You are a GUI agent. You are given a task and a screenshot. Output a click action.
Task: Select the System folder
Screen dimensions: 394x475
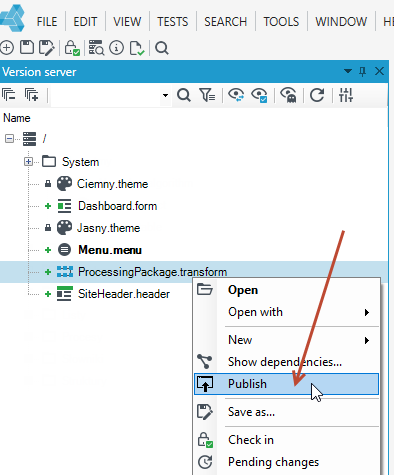(80, 162)
